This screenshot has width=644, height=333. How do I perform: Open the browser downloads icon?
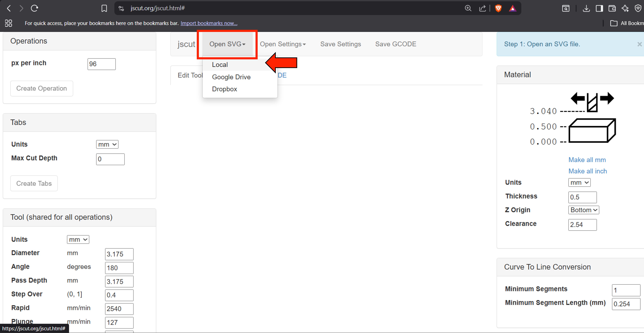pyautogui.click(x=586, y=8)
